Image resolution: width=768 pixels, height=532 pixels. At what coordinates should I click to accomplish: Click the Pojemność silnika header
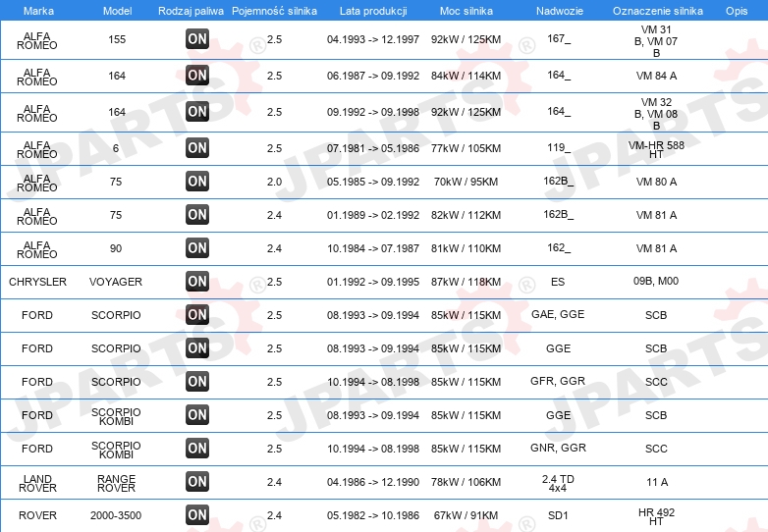pos(274,11)
